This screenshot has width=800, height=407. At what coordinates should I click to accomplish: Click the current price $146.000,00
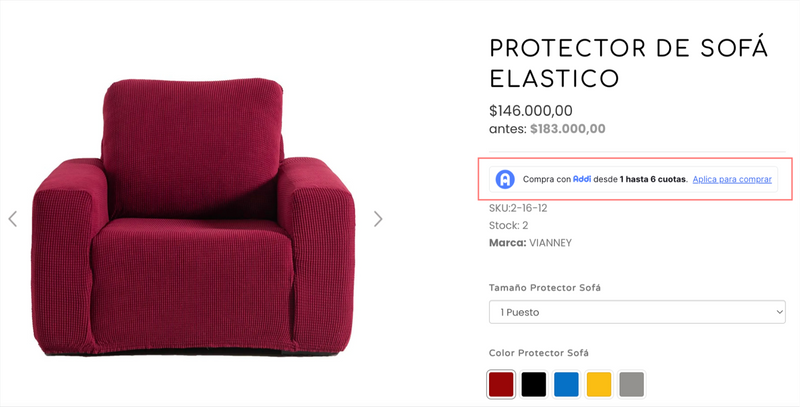click(531, 110)
